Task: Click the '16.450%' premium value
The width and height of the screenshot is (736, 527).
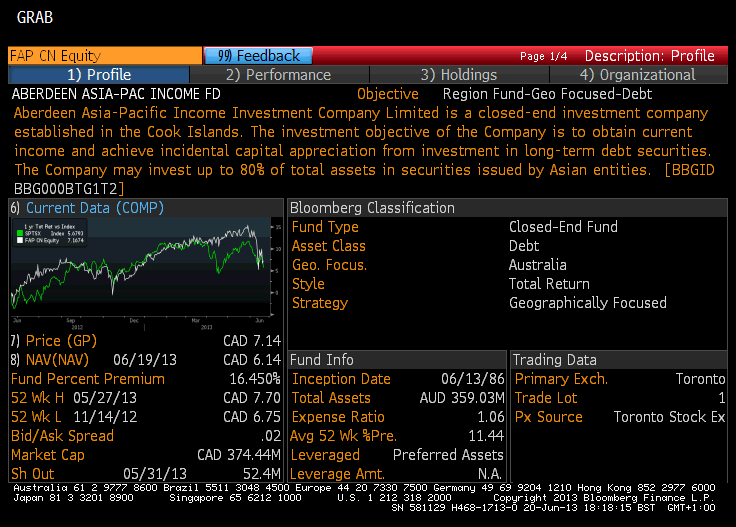Action: 255,379
